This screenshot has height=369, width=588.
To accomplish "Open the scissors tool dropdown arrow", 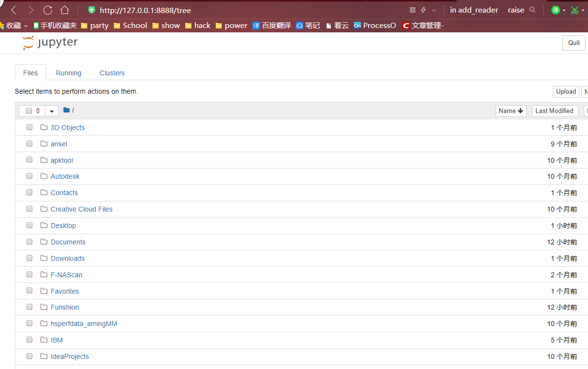I will [x=583, y=10].
